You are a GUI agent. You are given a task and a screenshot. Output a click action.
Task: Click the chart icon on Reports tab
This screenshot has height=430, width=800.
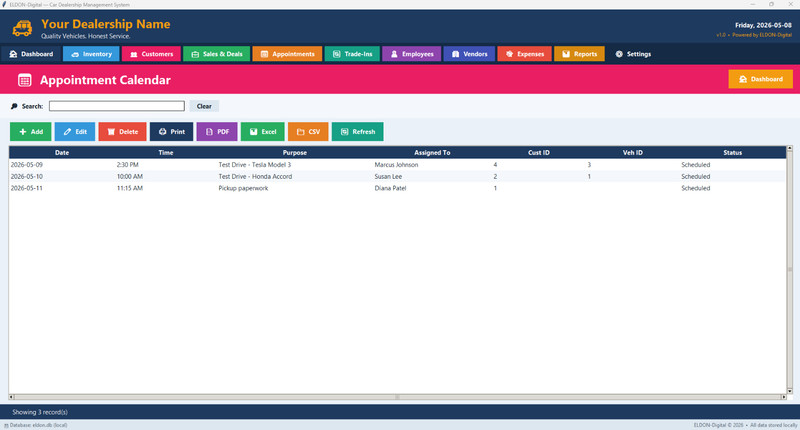[566, 54]
